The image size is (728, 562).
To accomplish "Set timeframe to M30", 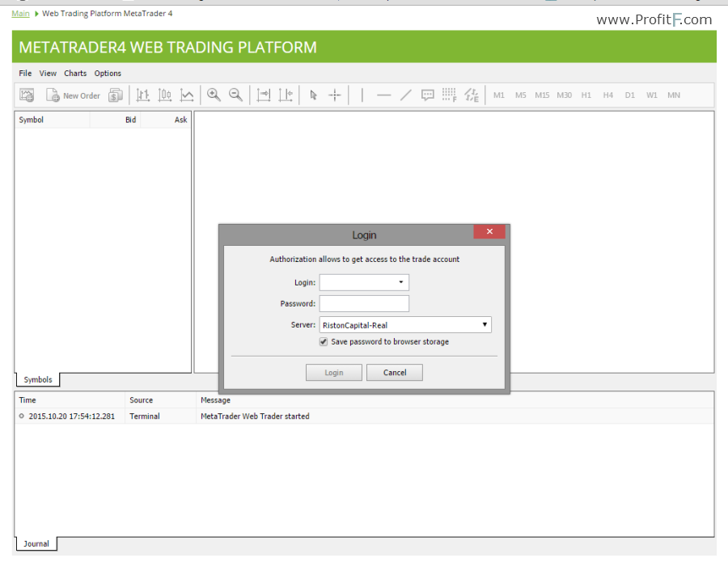I will (x=565, y=95).
